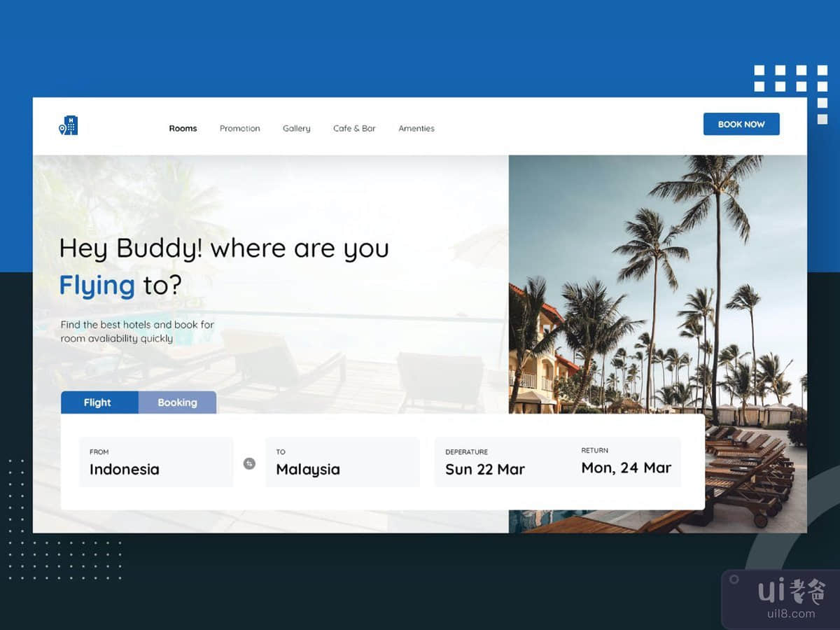Click the blue Flying headline word
Image resolution: width=840 pixels, height=630 pixels.
click(97, 286)
